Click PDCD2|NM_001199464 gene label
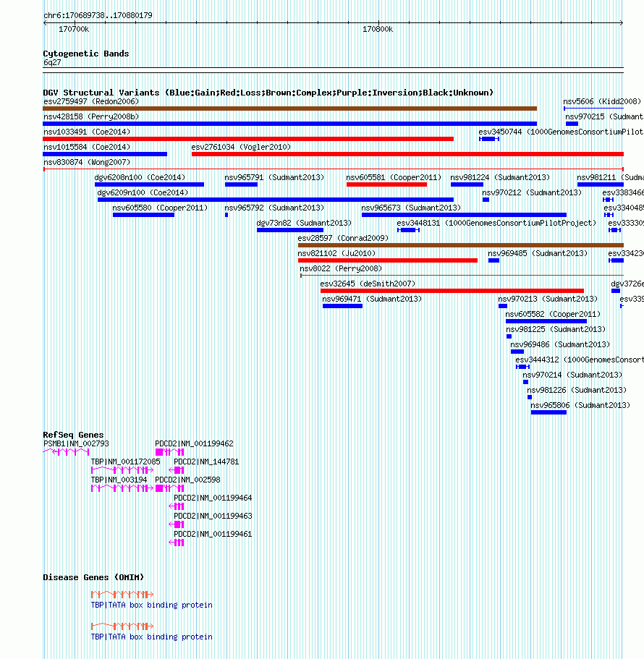The height and width of the screenshot is (659, 644). (213, 498)
